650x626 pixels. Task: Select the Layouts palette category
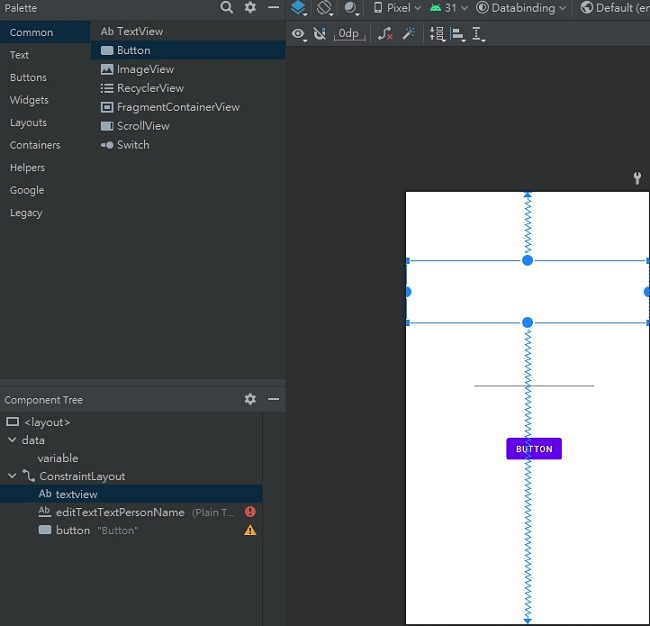pyautogui.click(x=28, y=123)
